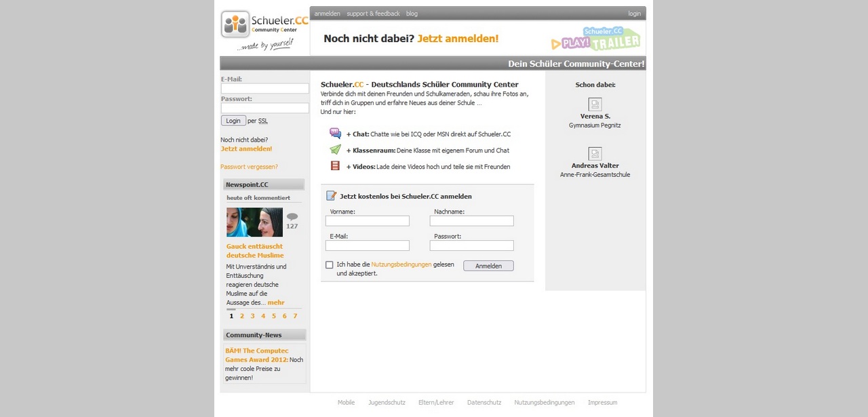Open the Play Trailer banner

(x=595, y=39)
